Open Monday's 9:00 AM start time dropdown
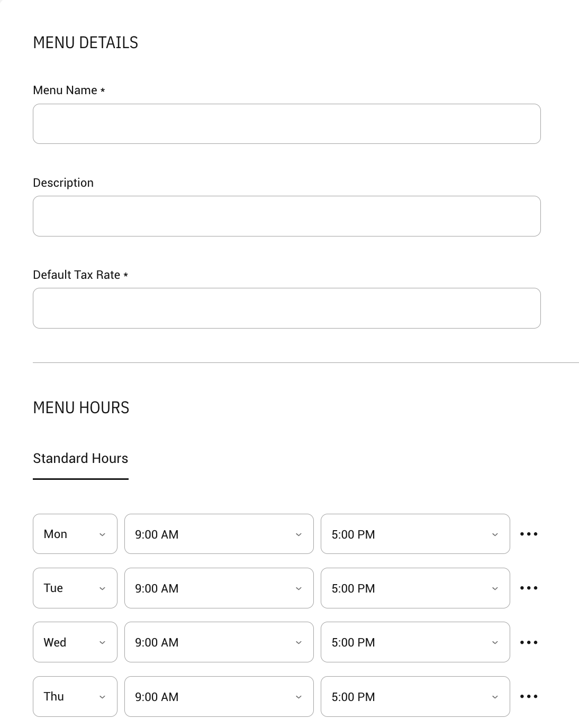The image size is (579, 728). [219, 534]
